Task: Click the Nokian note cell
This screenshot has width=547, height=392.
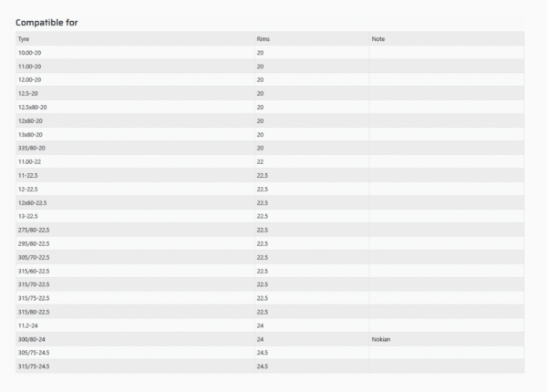Action: click(x=381, y=339)
